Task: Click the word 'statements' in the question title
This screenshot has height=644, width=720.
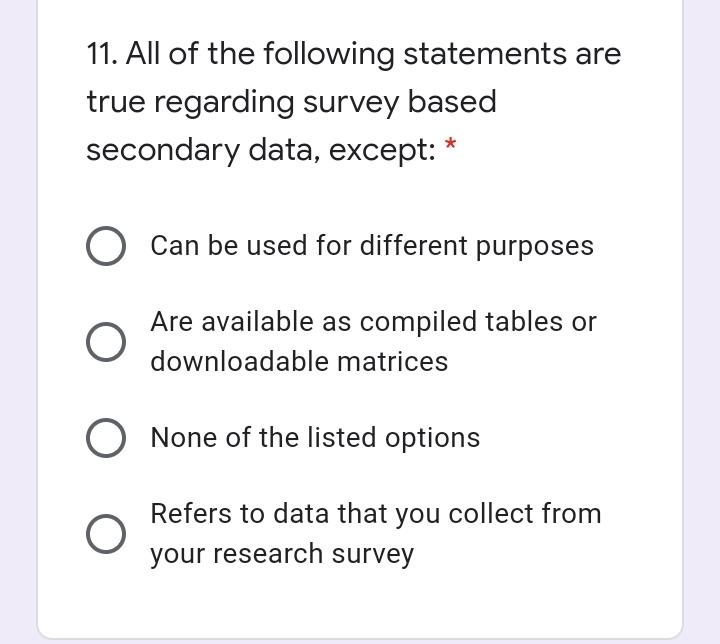Action: [x=485, y=54]
